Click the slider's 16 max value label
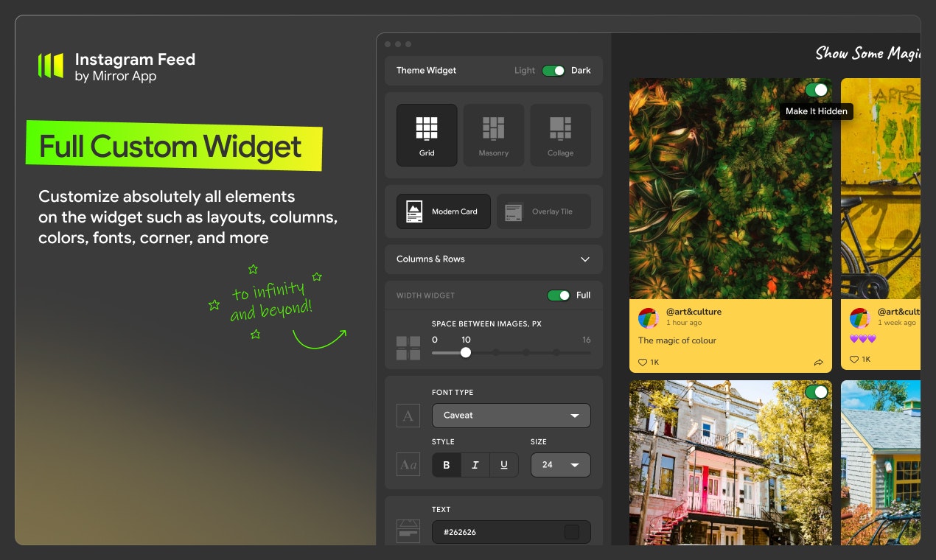 pyautogui.click(x=587, y=340)
